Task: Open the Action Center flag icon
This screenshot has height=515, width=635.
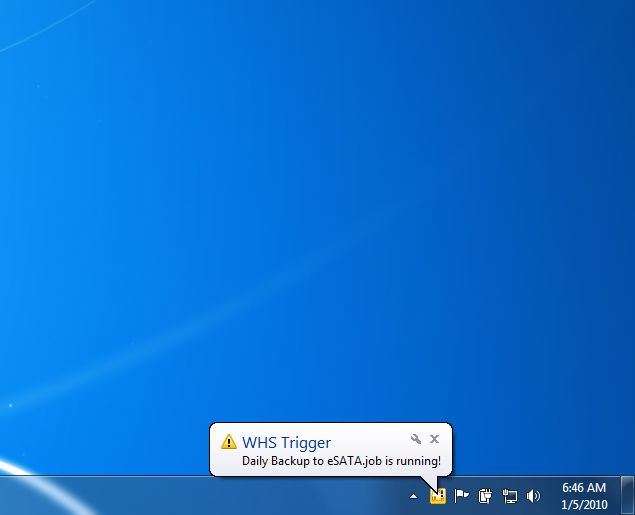Action: click(461, 496)
